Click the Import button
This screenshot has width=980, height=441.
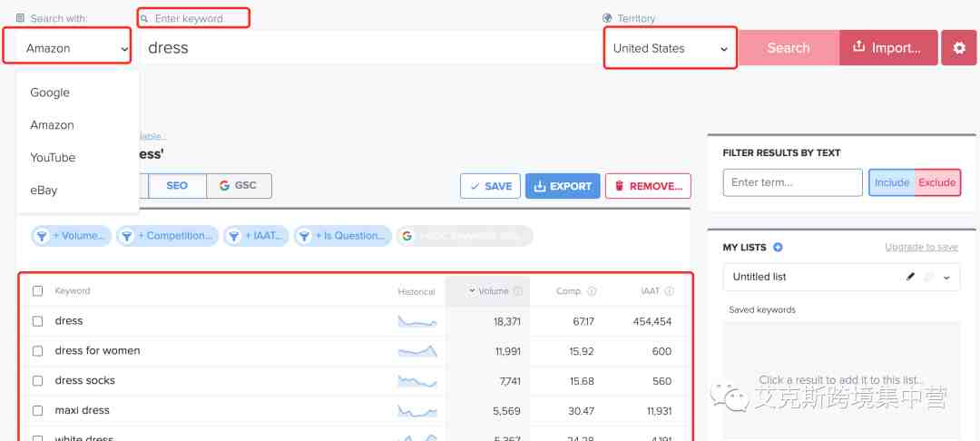pos(888,47)
